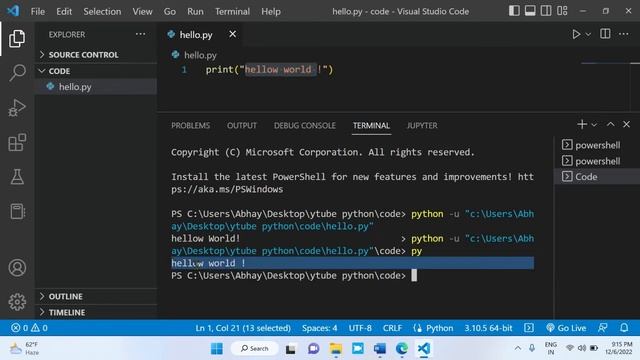Close the terminal panel
640x360 pixels.
click(x=626, y=124)
